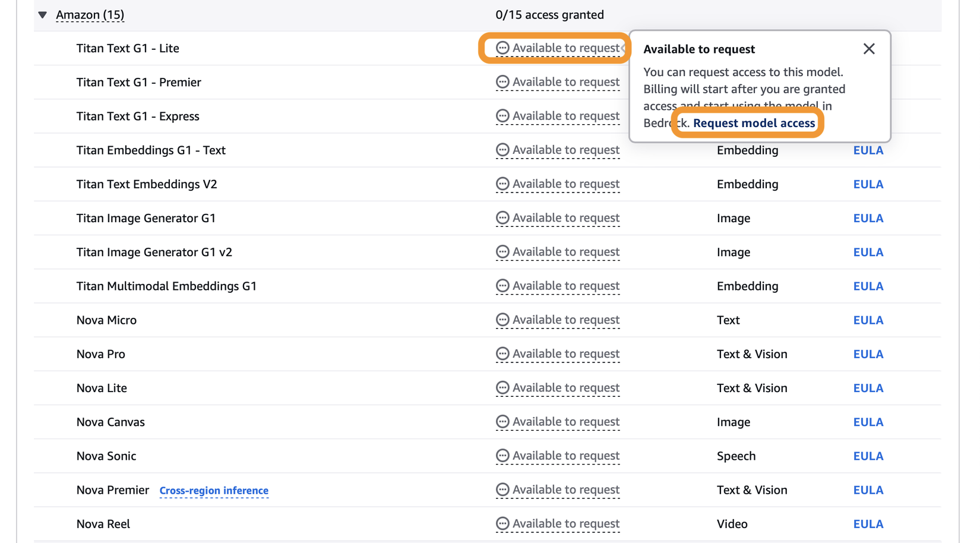Click Available to request for Nova Lite
The width and height of the screenshot is (980, 543).
click(565, 388)
